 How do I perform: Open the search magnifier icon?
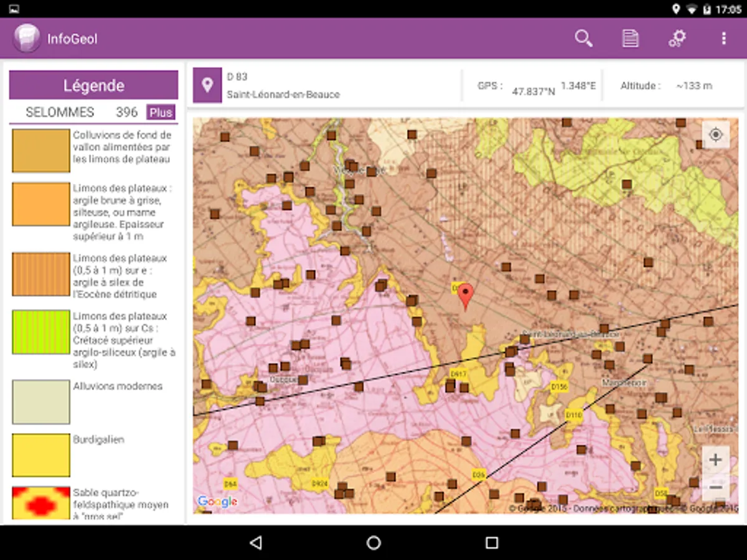tap(583, 39)
